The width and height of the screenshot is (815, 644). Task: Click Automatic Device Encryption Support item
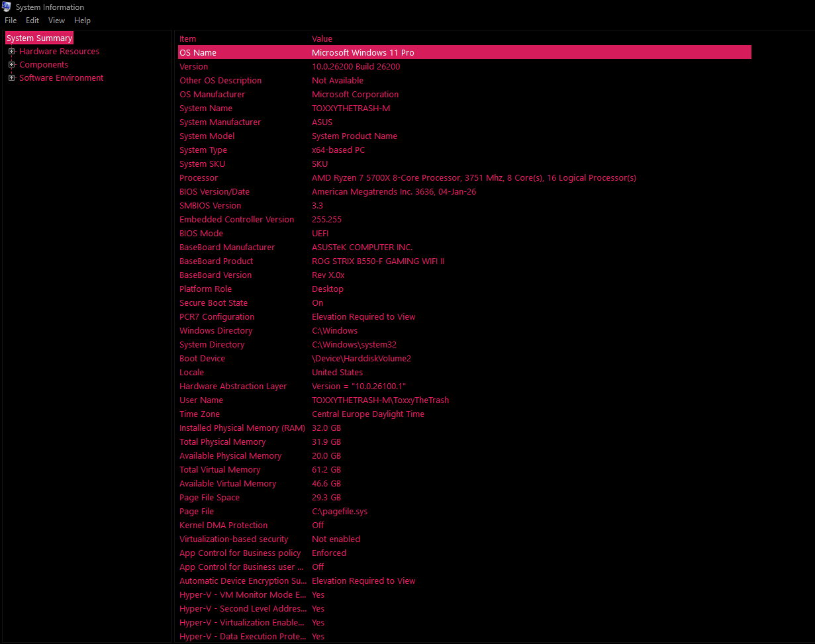(242, 581)
